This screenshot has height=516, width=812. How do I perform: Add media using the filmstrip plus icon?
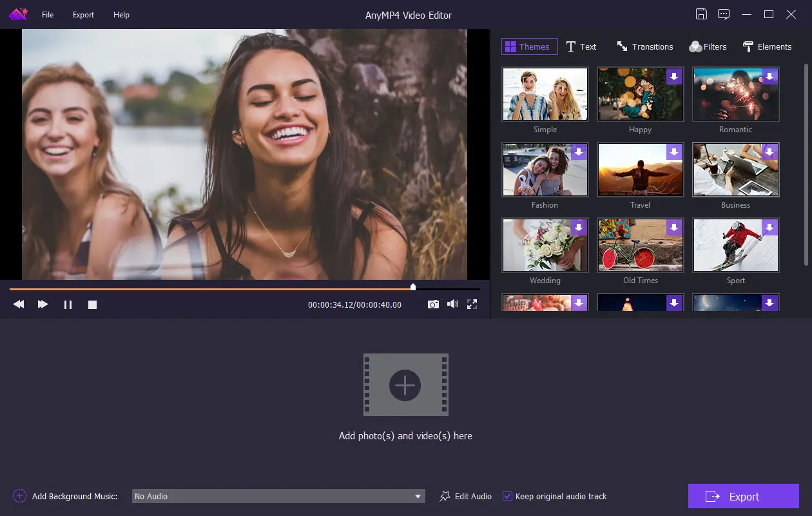(x=405, y=385)
